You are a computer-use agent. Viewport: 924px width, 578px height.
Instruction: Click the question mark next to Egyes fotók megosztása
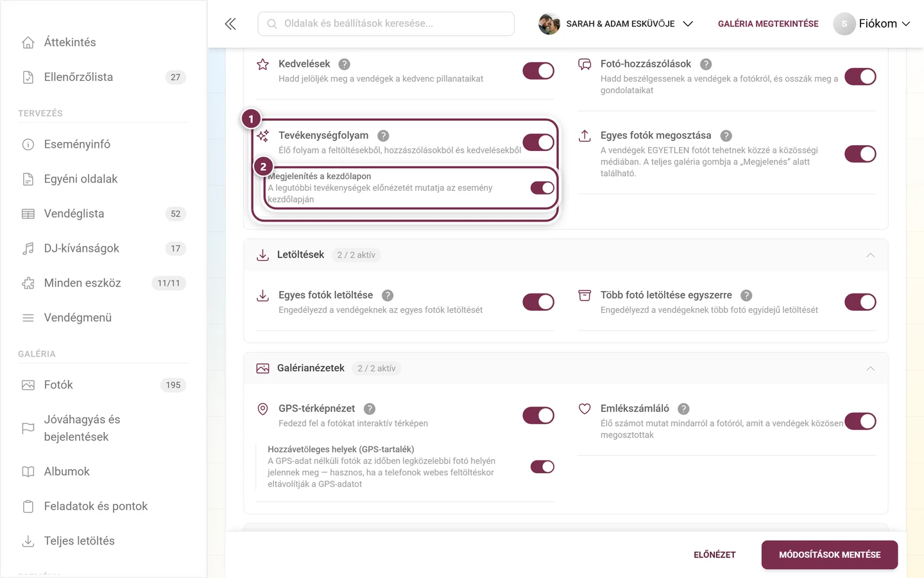726,136
